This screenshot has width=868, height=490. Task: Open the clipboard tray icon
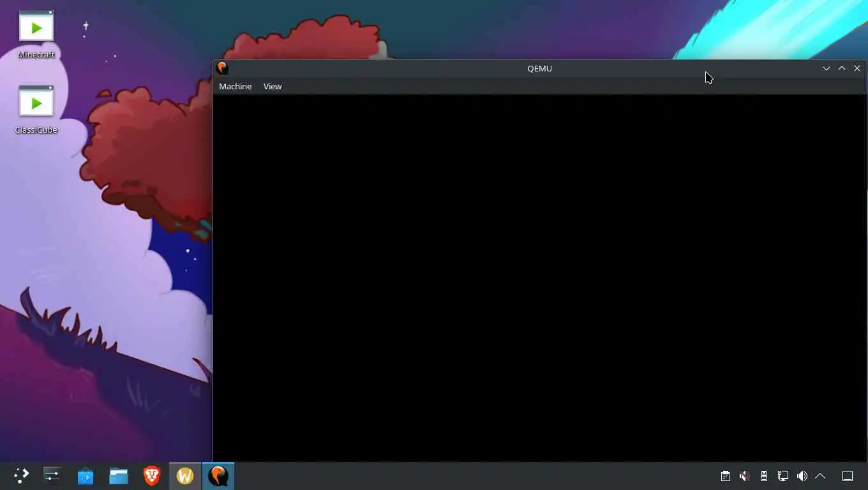725,476
